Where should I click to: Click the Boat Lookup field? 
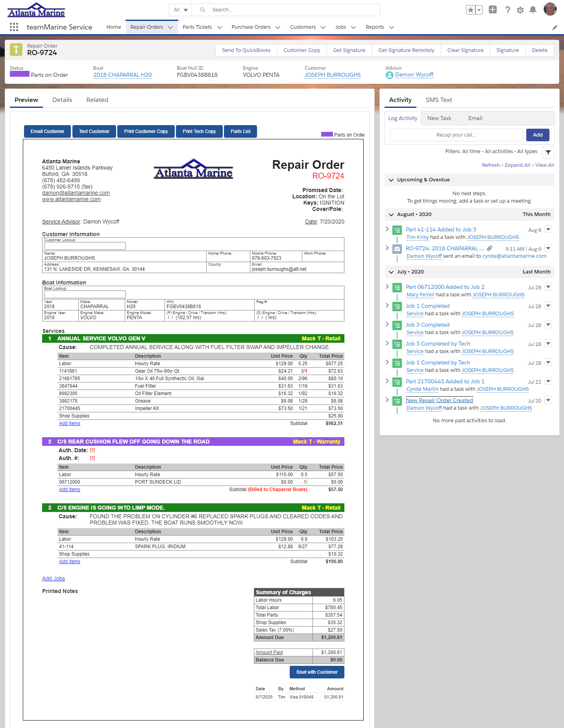click(x=85, y=294)
